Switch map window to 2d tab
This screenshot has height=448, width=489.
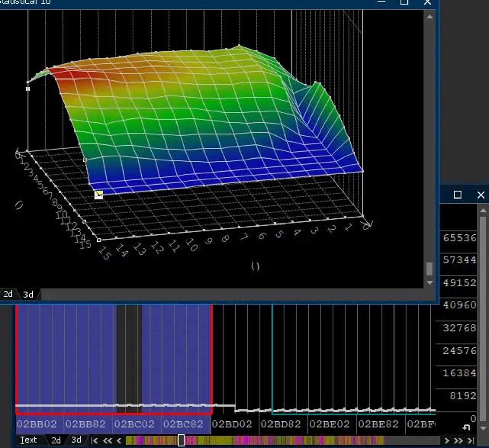(8, 294)
